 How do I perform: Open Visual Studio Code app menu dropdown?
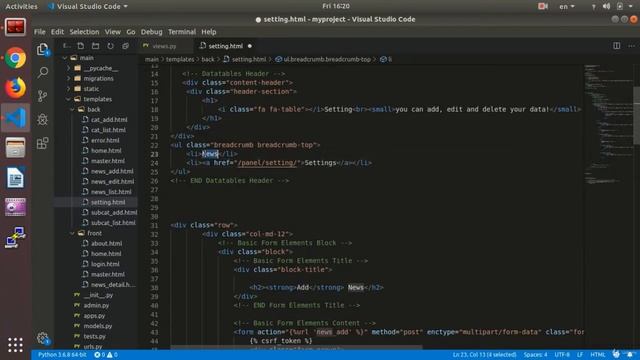[88, 6]
